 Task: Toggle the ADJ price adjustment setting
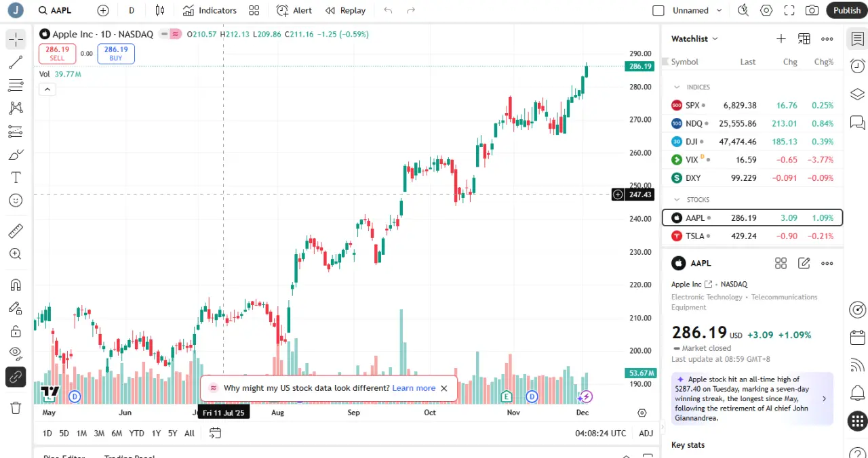pos(646,433)
